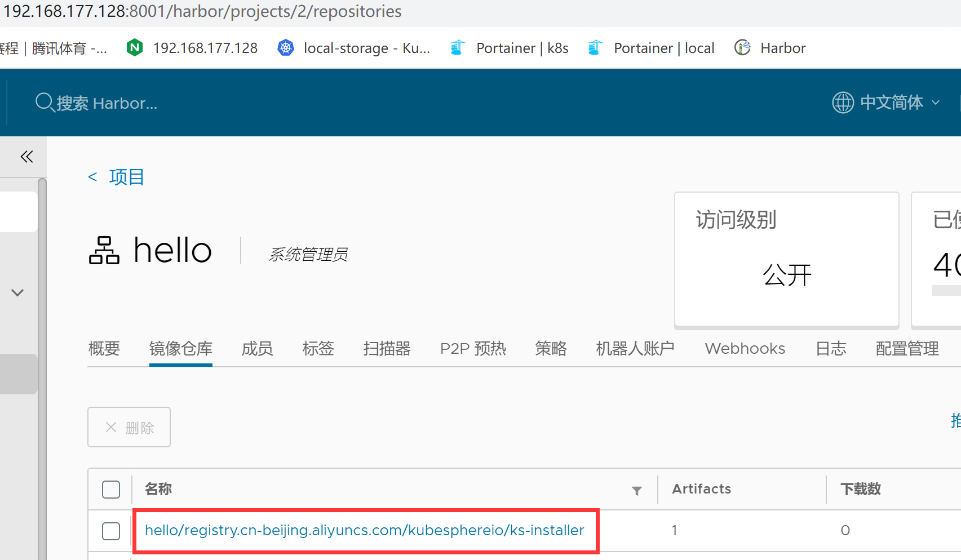961x560 pixels.
Task: Click the sidebar vertical scrollbar
Action: (x=42, y=369)
